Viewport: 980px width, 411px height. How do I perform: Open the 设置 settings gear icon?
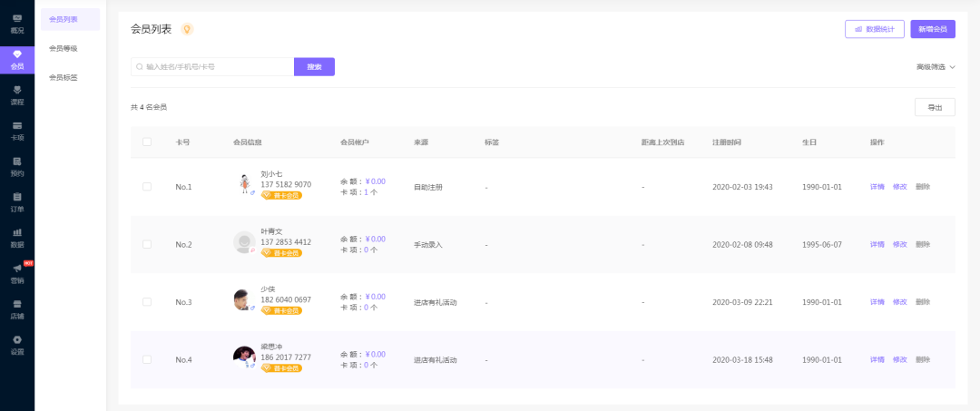coord(17,340)
